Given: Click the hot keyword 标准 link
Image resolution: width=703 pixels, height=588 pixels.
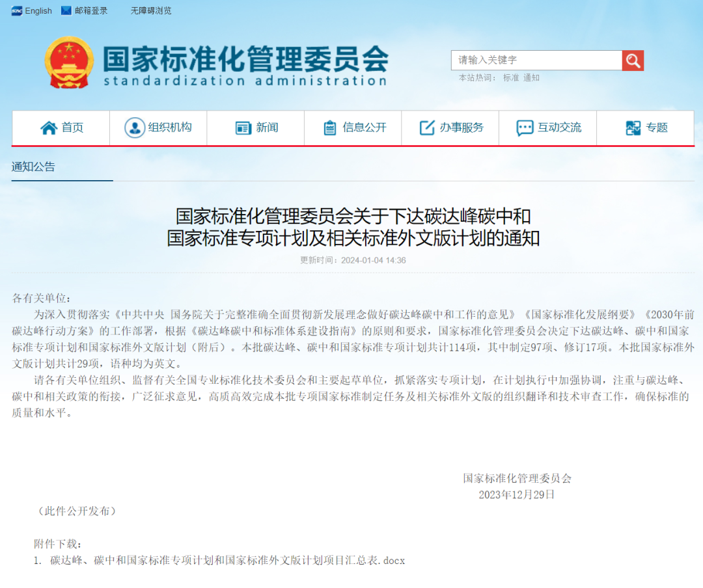Looking at the screenshot, I should (510, 77).
